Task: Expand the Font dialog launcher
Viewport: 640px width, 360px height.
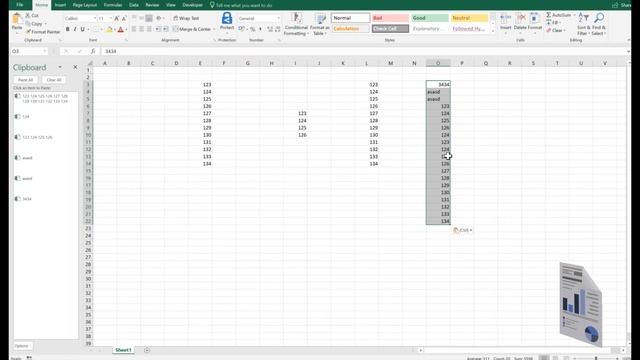Action: (x=126, y=40)
